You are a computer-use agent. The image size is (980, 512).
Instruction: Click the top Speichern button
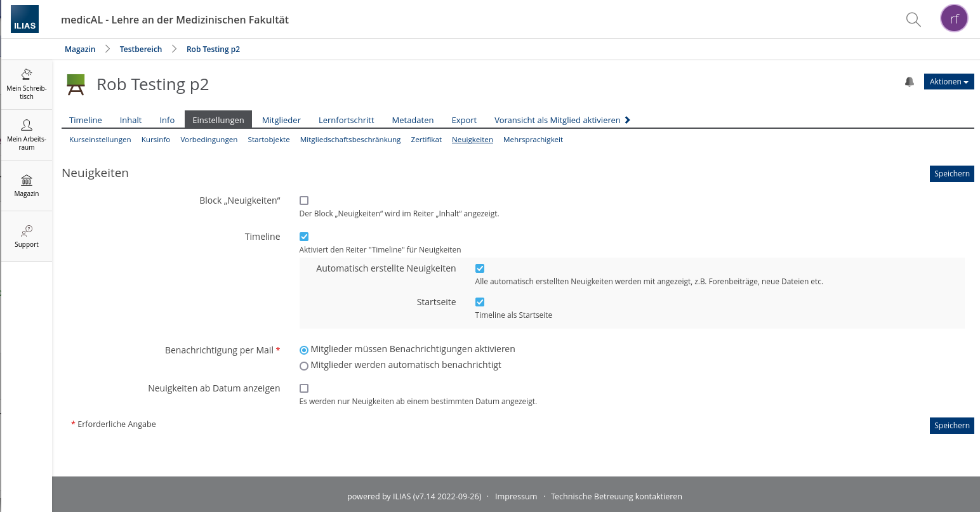click(x=951, y=174)
